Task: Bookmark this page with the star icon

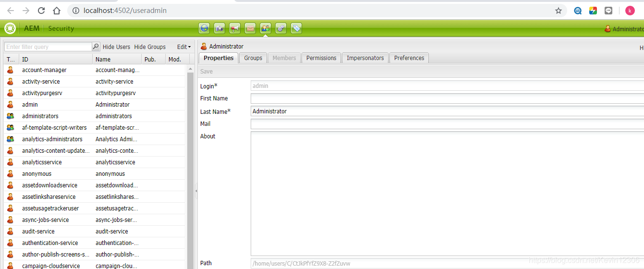Action: 559,11
